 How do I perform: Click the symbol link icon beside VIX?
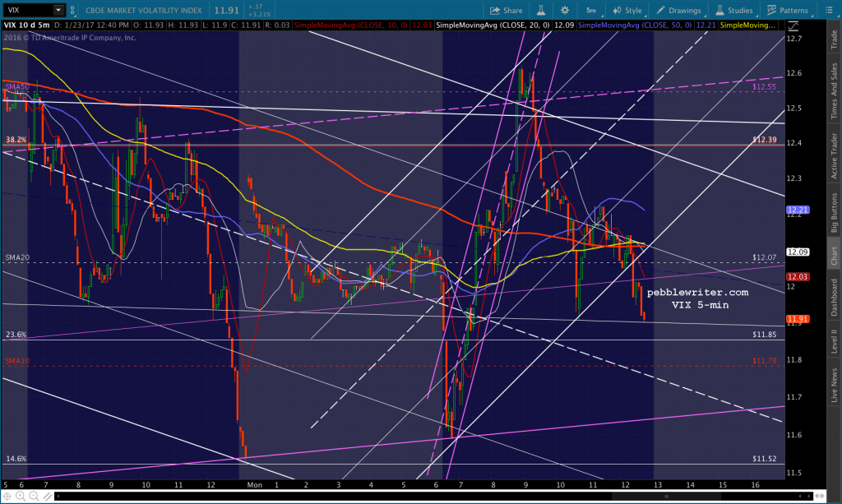72,10
